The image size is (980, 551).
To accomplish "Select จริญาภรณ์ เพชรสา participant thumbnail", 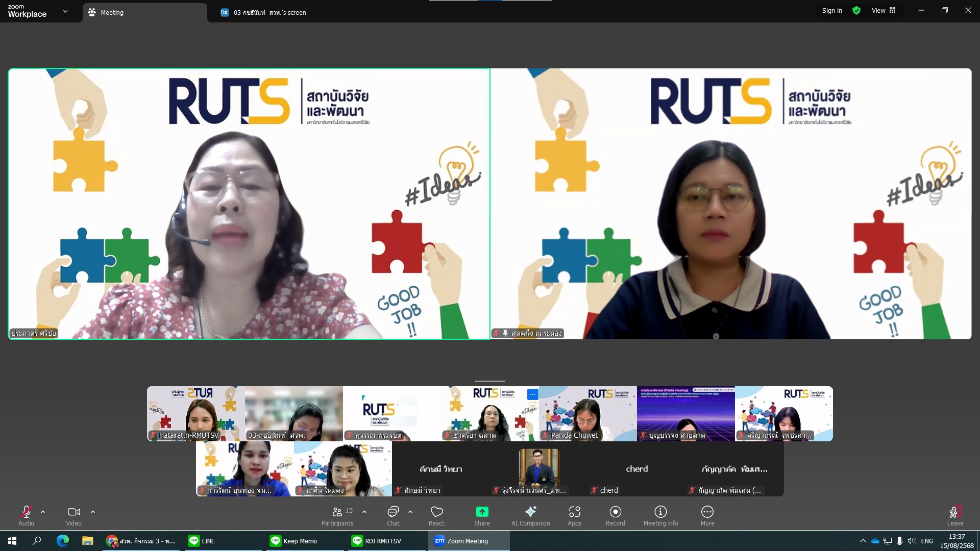I will coord(784,414).
